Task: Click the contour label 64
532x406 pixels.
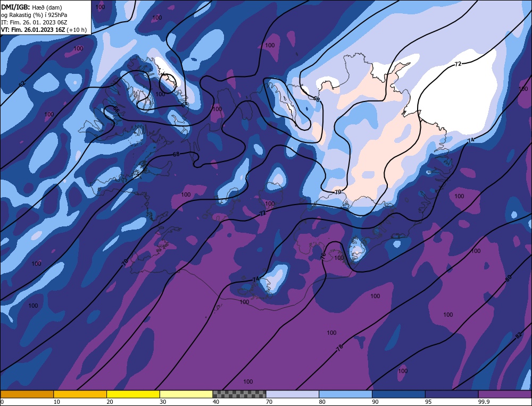Action: (x=185, y=105)
